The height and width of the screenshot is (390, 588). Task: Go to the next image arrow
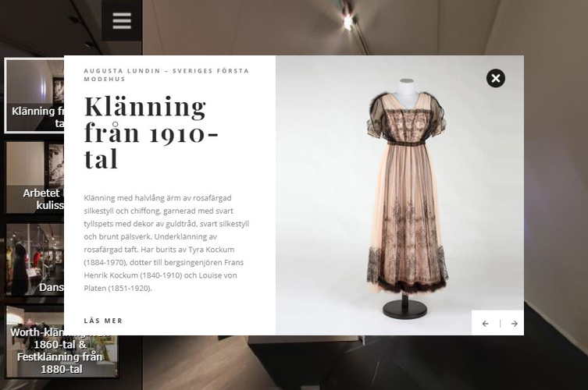(514, 324)
